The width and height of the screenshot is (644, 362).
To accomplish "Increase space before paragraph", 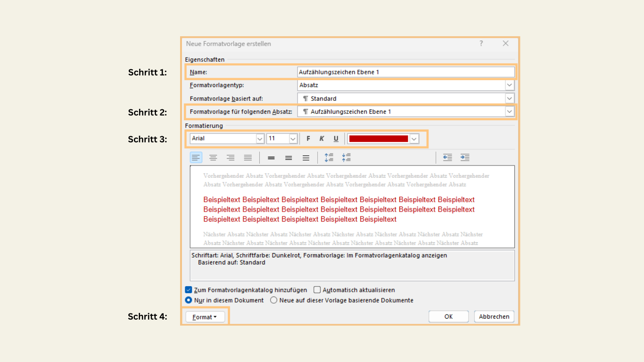I will coord(329,157).
